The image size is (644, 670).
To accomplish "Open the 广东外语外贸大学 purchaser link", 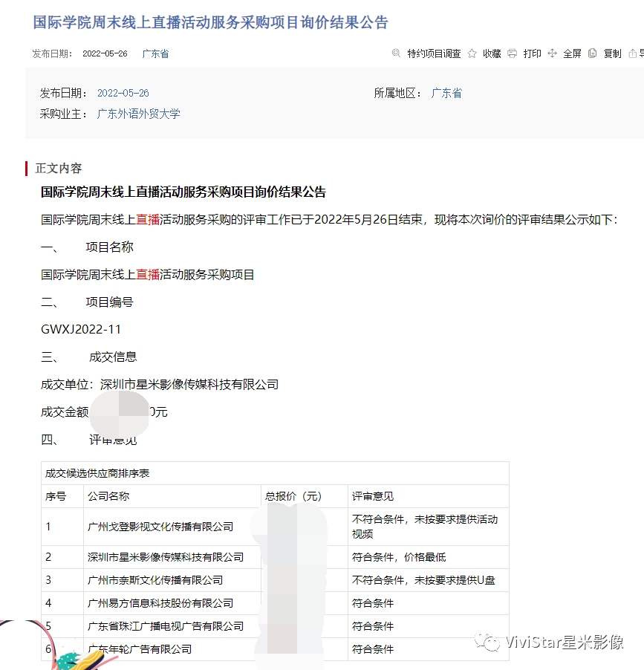I will point(138,114).
